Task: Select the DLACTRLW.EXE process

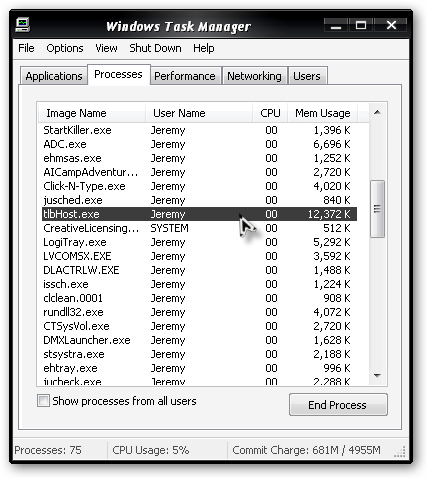Action: point(199,270)
